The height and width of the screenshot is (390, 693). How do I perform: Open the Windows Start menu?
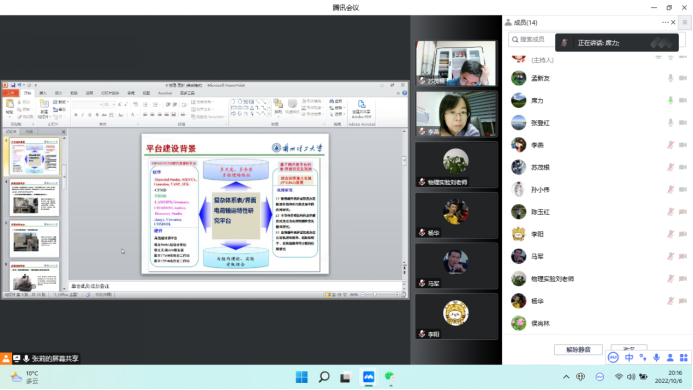(302, 377)
